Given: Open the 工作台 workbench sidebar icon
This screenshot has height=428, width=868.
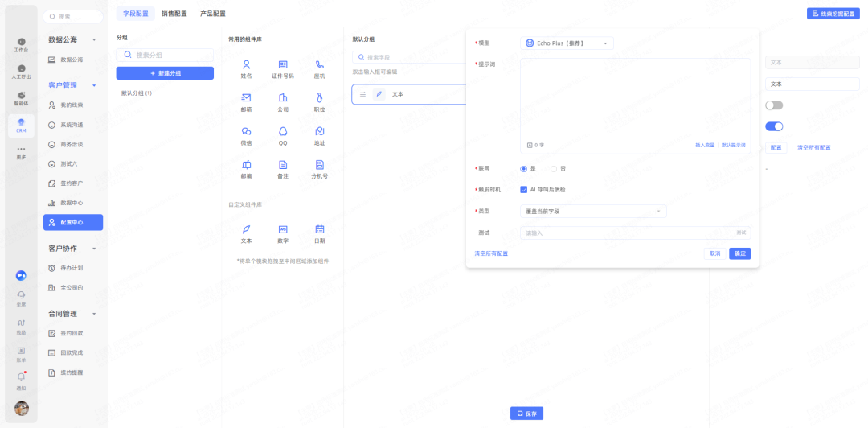Looking at the screenshot, I should 22,43.
